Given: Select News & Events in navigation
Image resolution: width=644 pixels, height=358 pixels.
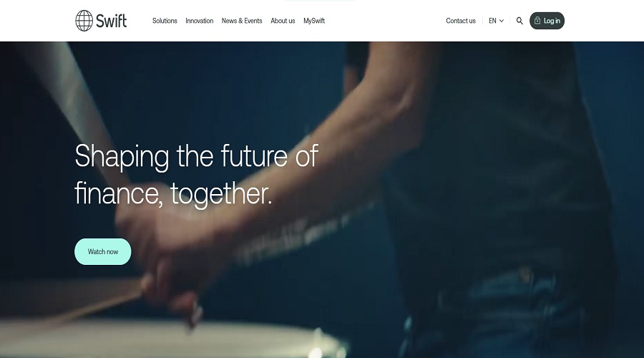Looking at the screenshot, I should [x=242, y=21].
